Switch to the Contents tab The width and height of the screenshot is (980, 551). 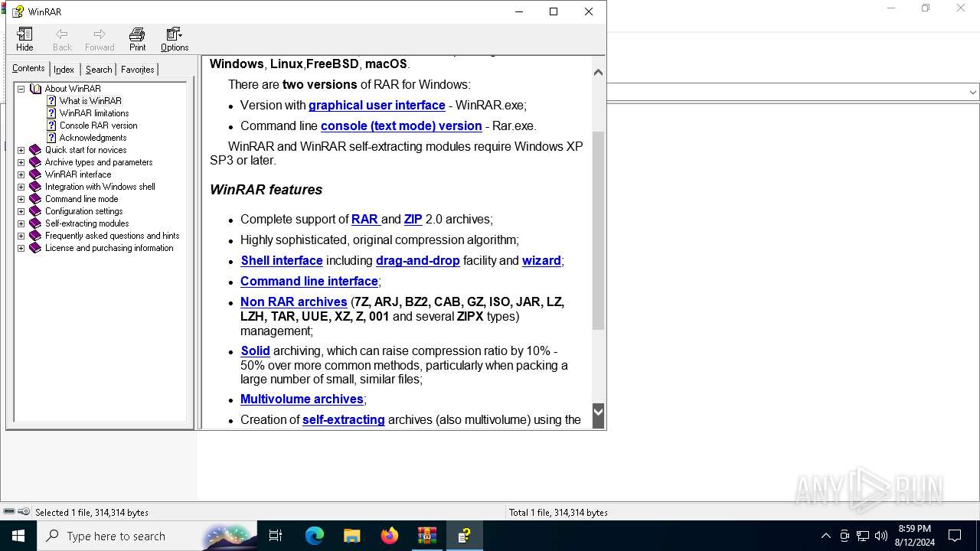click(28, 68)
